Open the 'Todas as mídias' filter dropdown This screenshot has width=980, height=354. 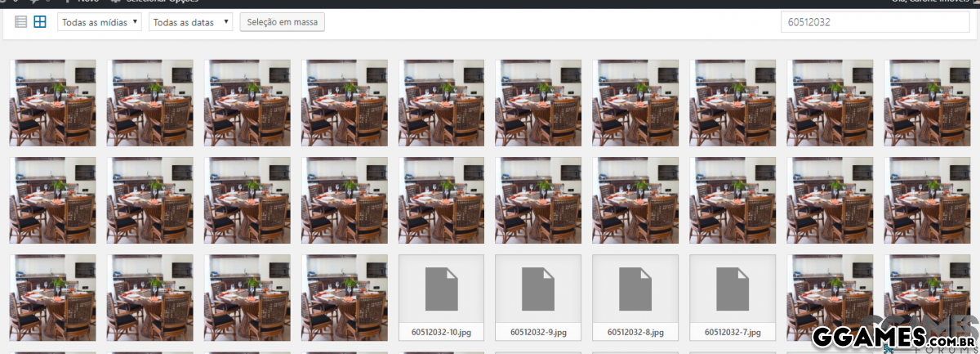point(100,23)
